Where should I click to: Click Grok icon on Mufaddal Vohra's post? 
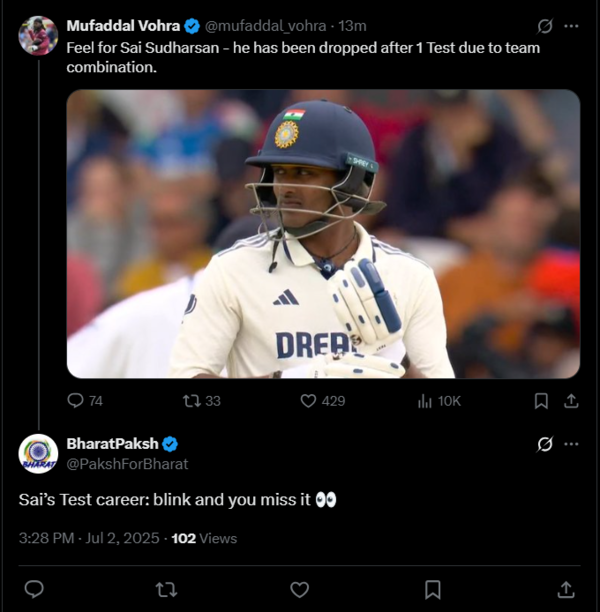pos(545,26)
